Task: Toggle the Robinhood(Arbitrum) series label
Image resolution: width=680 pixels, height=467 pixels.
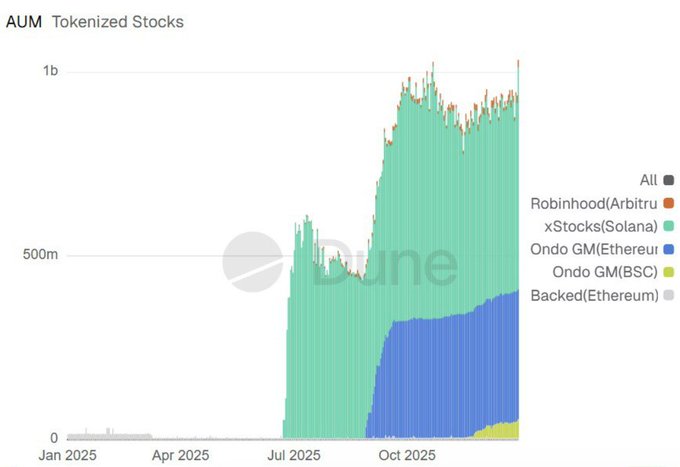Action: (x=593, y=204)
